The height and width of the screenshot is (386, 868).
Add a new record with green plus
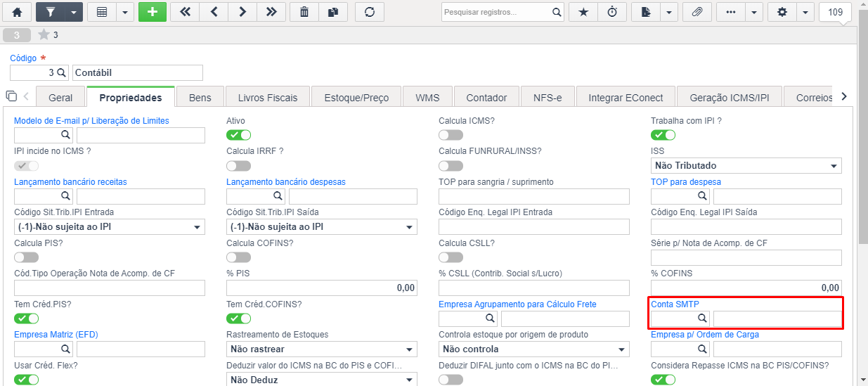153,12
